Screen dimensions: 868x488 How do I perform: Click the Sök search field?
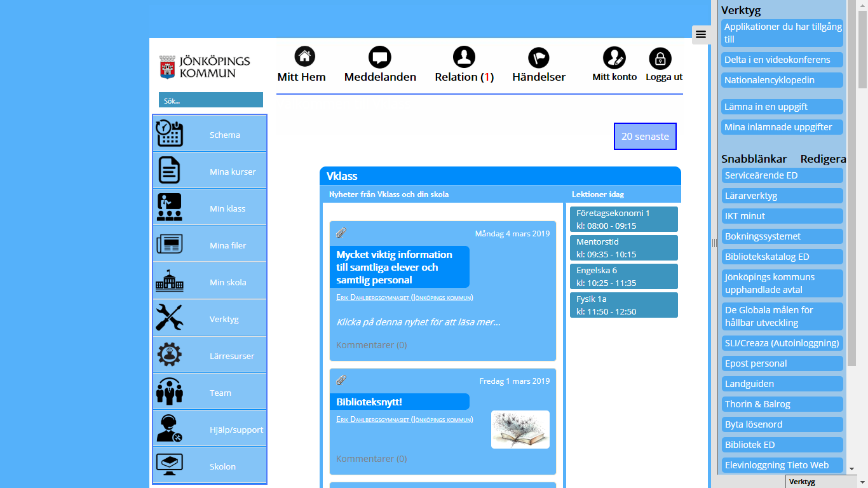point(211,100)
